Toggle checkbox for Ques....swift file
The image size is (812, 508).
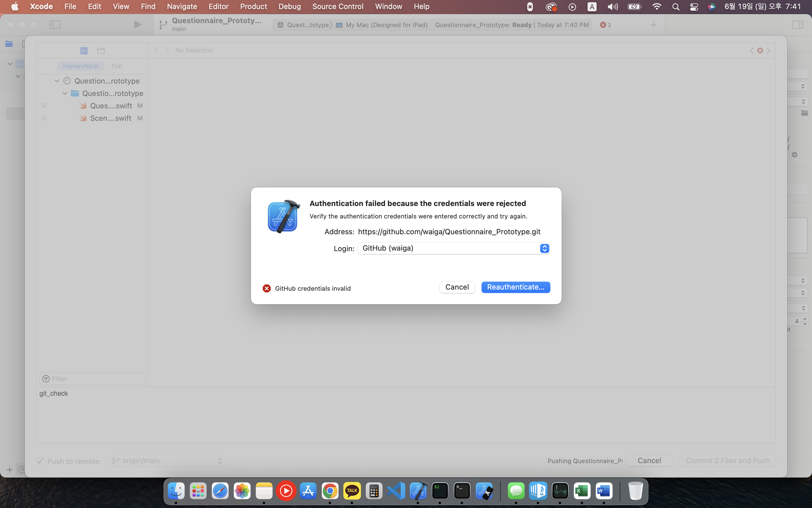click(x=44, y=106)
